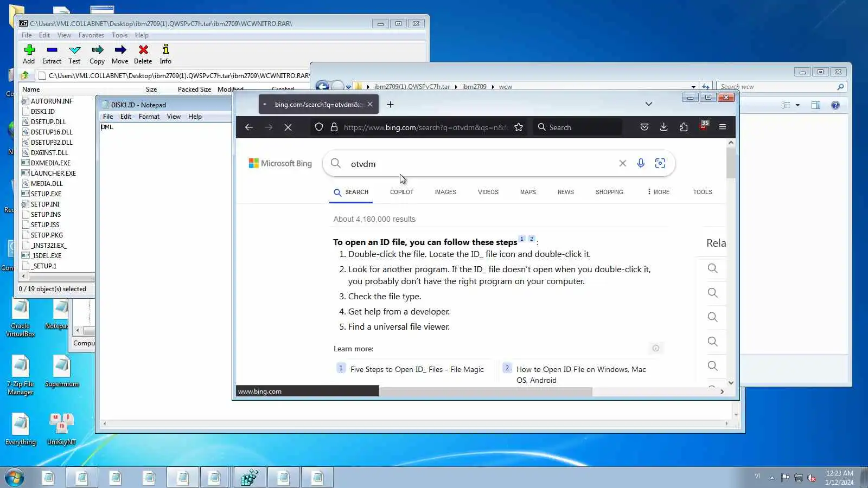
Task: Open Bing visual search camera icon
Action: point(660,163)
